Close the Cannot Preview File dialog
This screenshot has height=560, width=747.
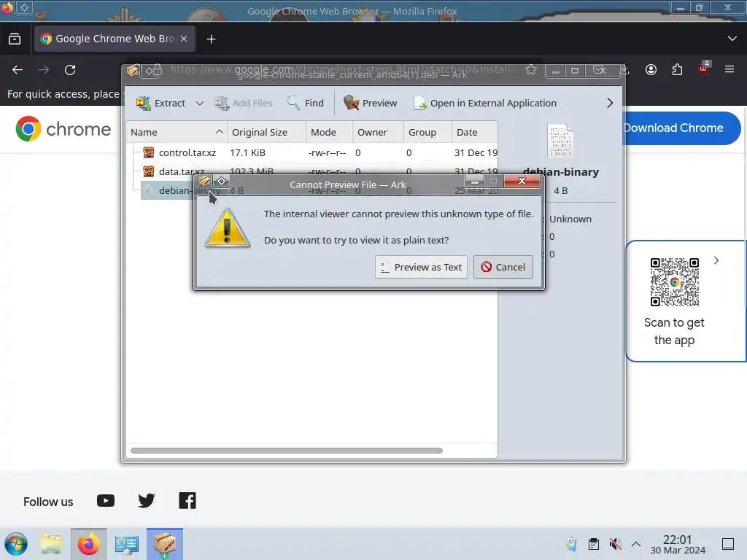tap(522, 181)
